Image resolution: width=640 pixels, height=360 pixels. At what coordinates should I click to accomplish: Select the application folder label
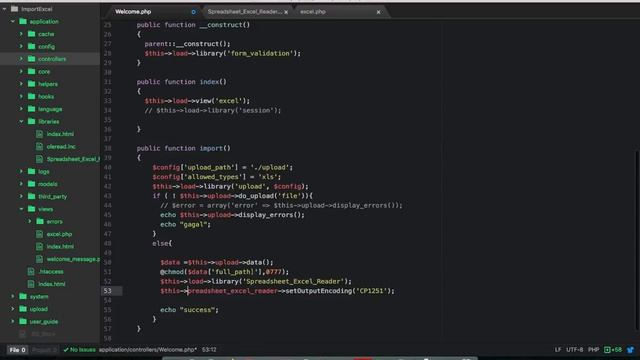click(x=44, y=21)
